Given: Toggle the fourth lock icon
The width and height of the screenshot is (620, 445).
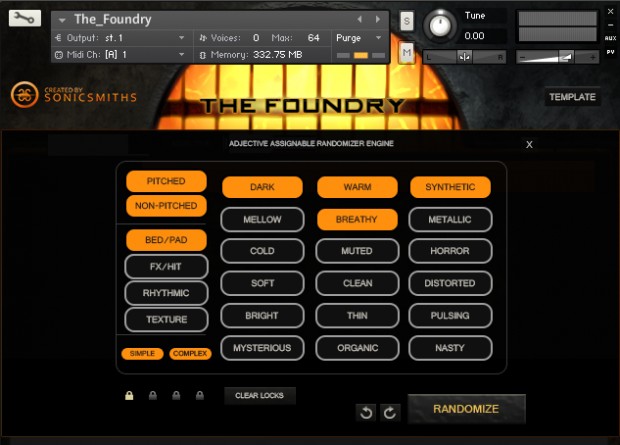Looking at the screenshot, I should click(x=200, y=395).
